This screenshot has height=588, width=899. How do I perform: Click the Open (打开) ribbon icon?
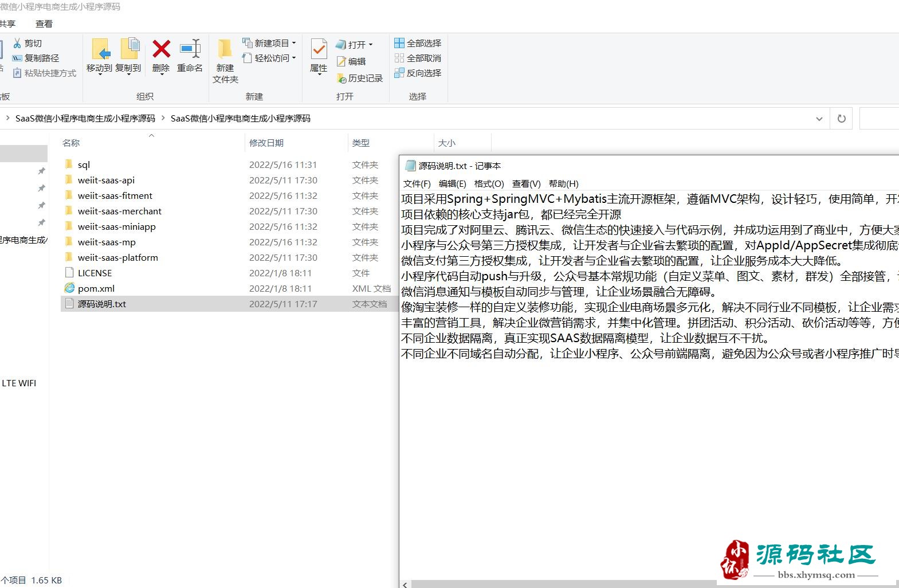[341, 45]
